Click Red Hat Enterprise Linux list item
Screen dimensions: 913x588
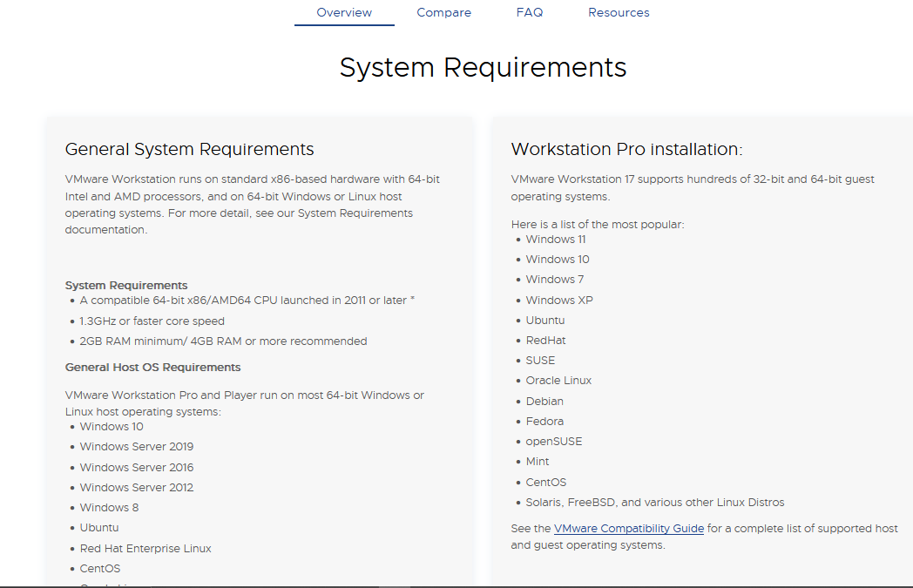[x=145, y=549]
